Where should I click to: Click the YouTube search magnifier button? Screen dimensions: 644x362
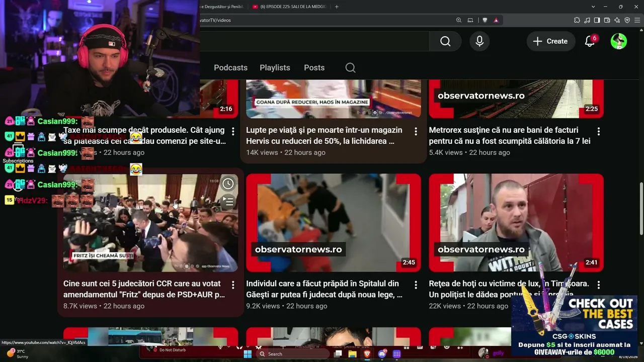coord(445,41)
